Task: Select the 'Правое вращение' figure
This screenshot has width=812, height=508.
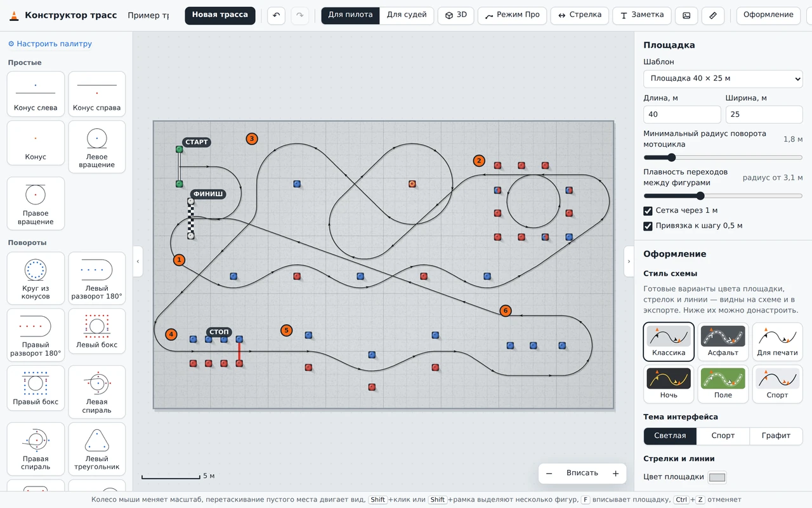Action: 36,203
